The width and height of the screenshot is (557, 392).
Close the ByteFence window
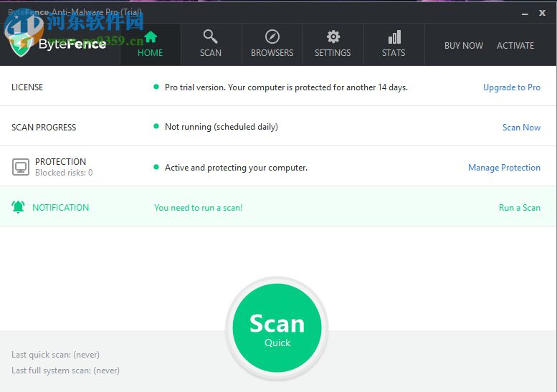coord(542,13)
